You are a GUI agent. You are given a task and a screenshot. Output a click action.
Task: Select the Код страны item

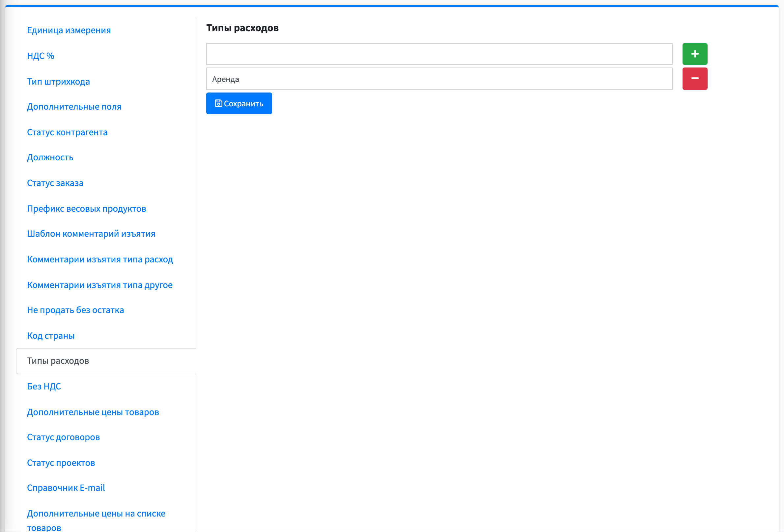click(51, 336)
